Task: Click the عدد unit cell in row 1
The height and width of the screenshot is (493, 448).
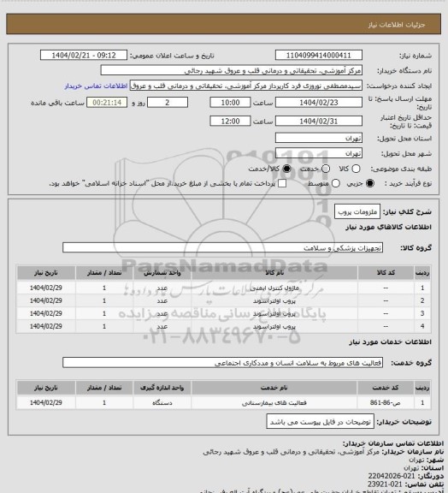Action: 162,288
